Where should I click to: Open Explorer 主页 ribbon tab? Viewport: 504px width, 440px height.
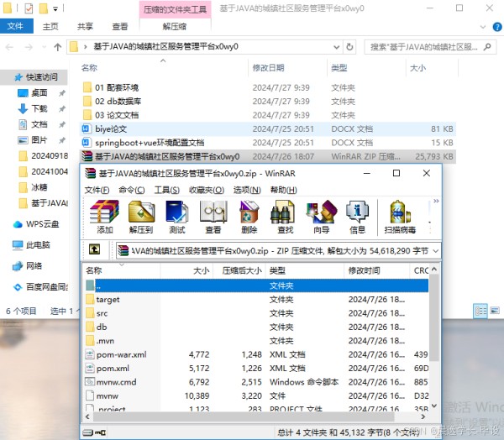pyautogui.click(x=50, y=27)
